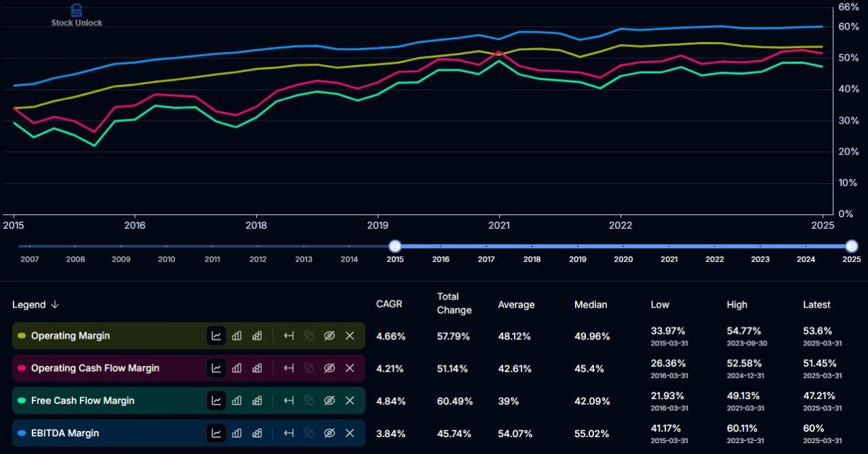Click the blue EBITDA Margin color pill
868x454 pixels.
coord(22,433)
